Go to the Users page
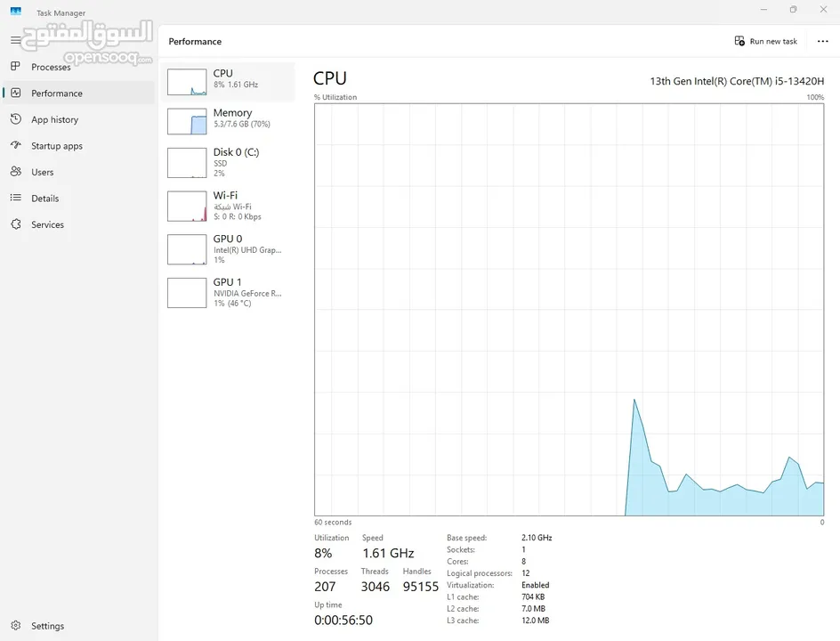 [78, 172]
